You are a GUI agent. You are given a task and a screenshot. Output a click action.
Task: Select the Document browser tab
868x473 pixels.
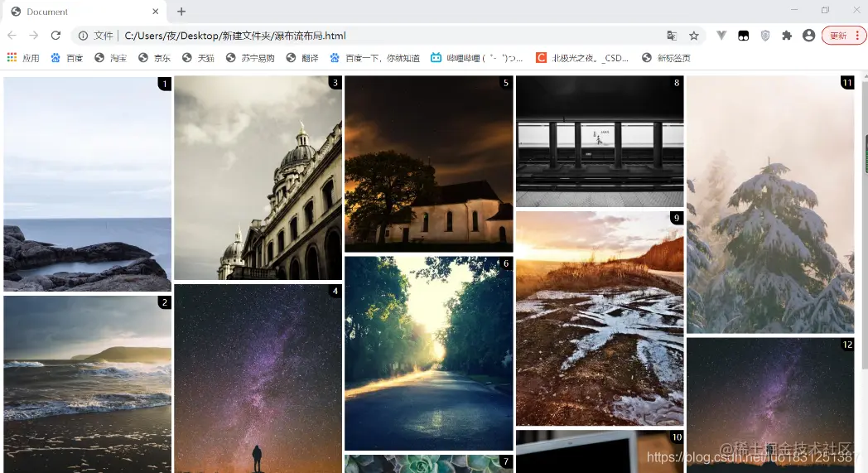[x=84, y=11]
